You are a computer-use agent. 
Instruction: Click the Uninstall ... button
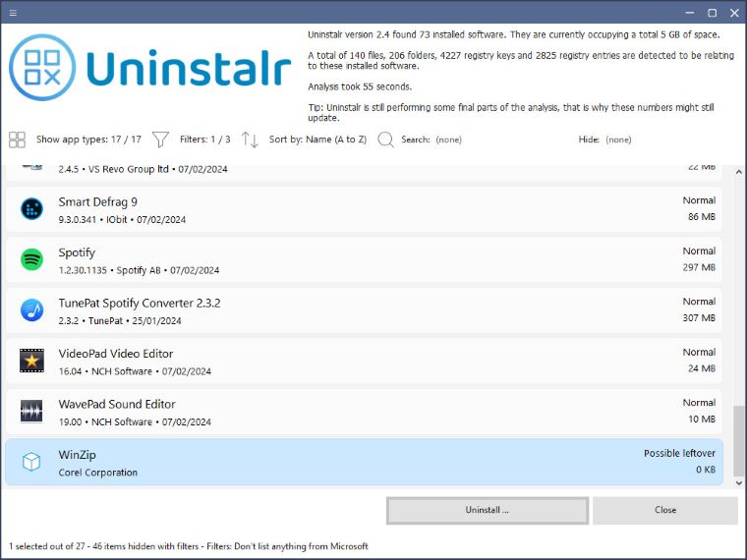point(488,511)
